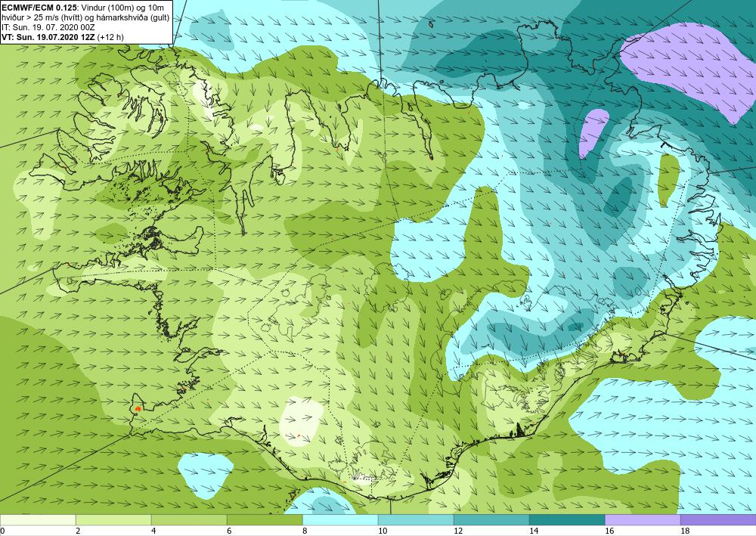Click the small purple oval wind patch

click(x=593, y=132)
